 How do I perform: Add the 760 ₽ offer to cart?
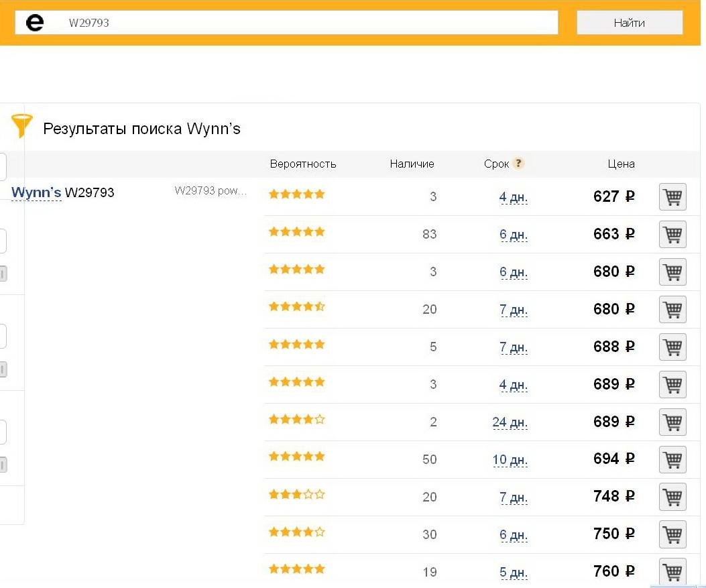coord(672,572)
